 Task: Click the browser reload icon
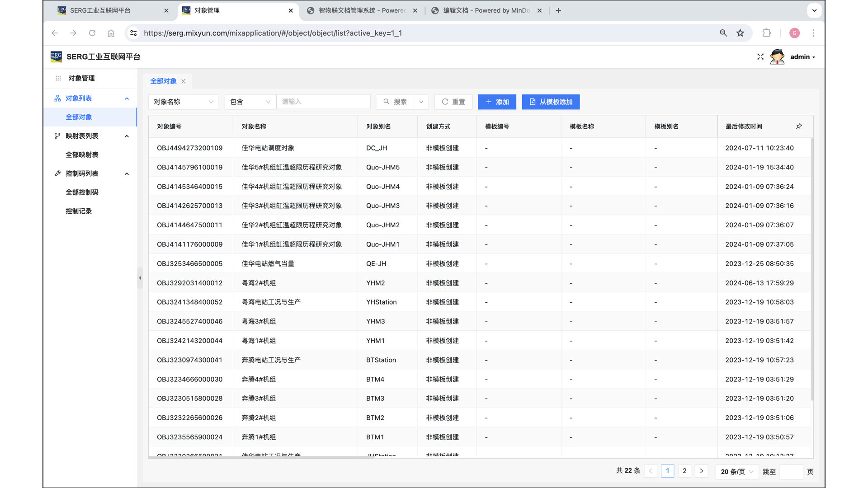(x=92, y=33)
